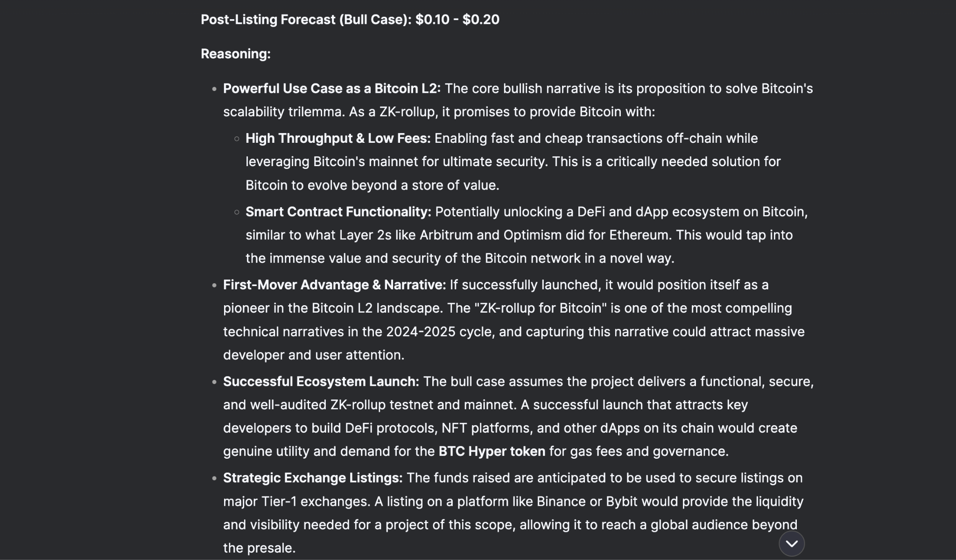Viewport: 956px width, 560px height.
Task: Click 'developer and user attention.' line
Action: coord(314,356)
